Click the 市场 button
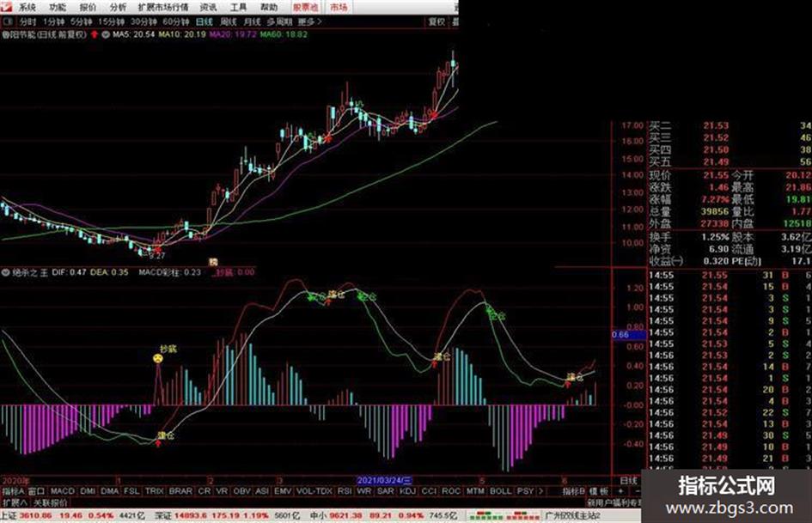The width and height of the screenshot is (812, 523). [x=339, y=7]
